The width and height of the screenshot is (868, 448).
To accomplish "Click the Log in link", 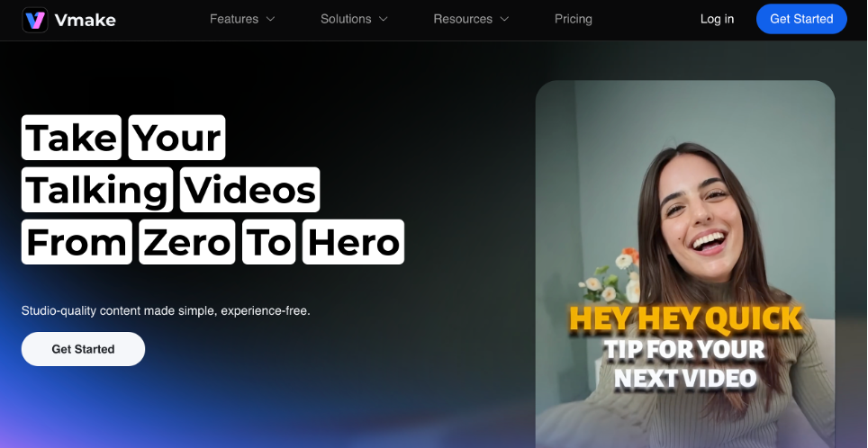I will pos(717,19).
